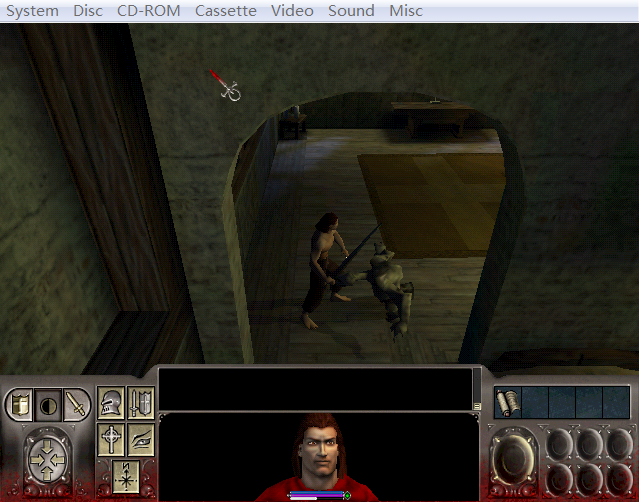Click the top-left small dark orb slot

pos(559,443)
